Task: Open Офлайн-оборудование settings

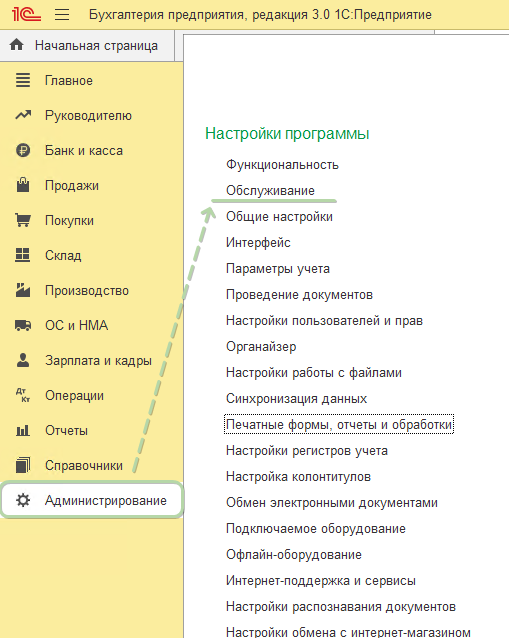Action: coord(294,555)
